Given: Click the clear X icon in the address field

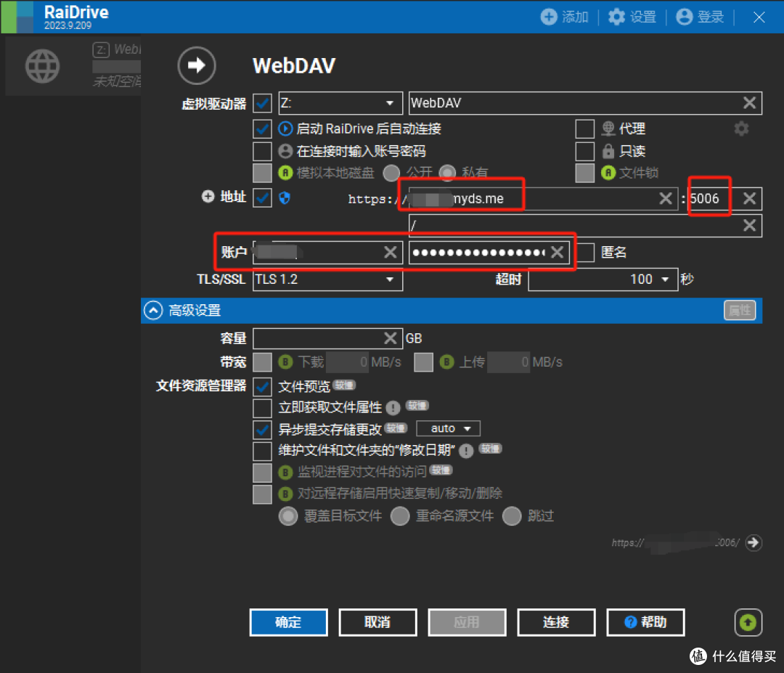Looking at the screenshot, I should (666, 198).
